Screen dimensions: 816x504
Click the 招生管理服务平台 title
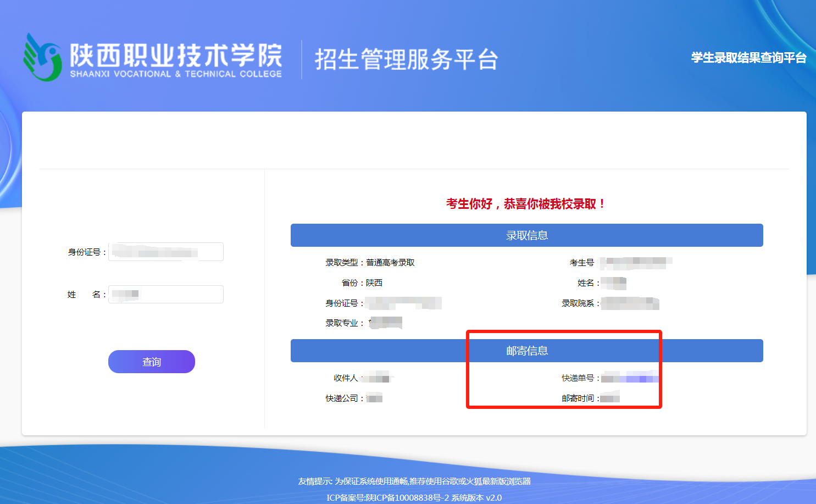tap(406, 59)
